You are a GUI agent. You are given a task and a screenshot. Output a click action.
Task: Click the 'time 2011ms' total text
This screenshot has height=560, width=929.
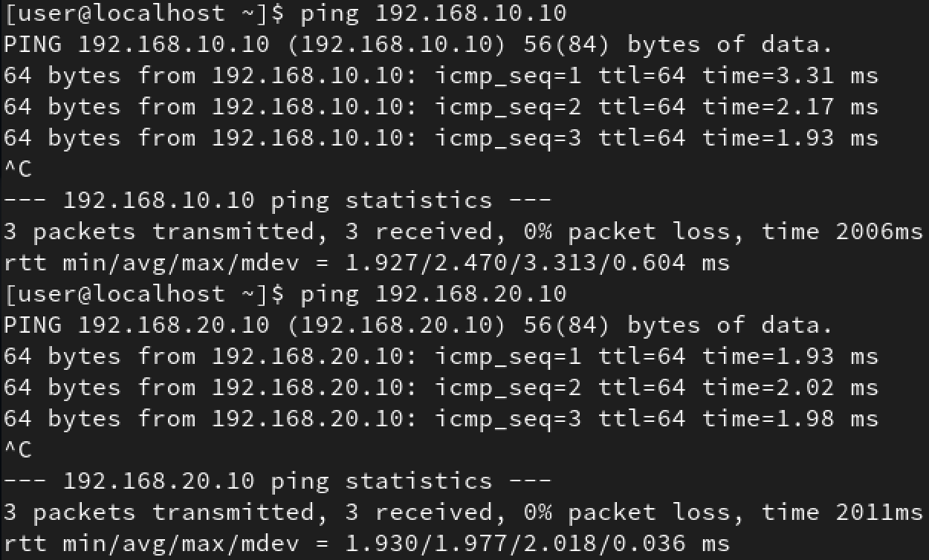(841, 512)
